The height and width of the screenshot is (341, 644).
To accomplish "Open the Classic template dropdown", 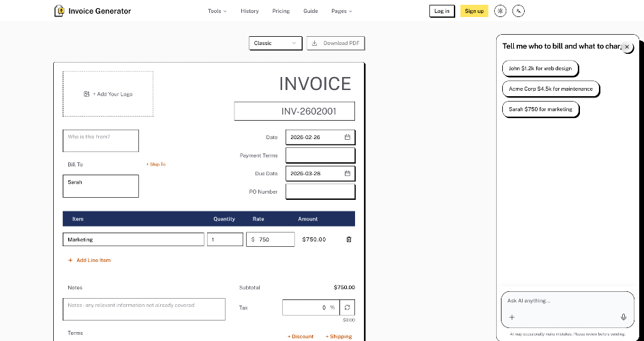I will 275,43.
